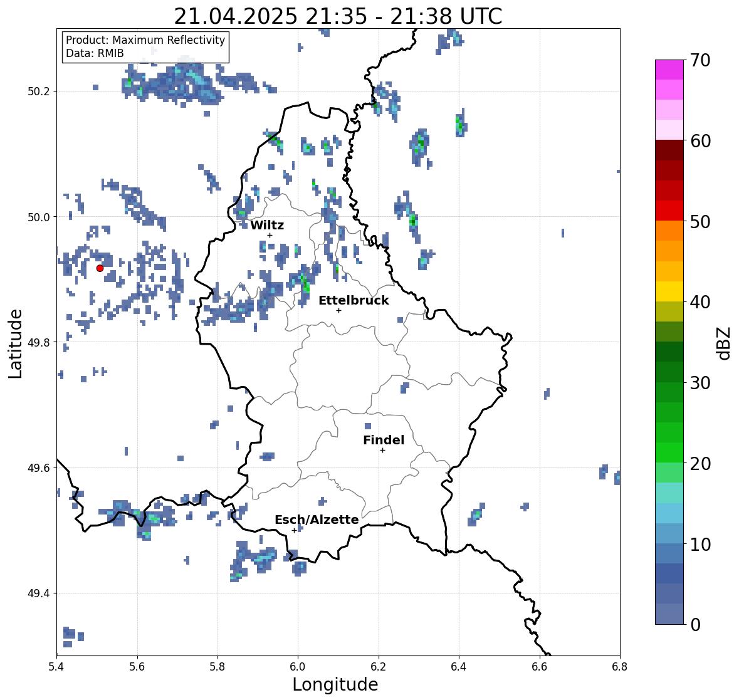This screenshot has width=739, height=700.
Task: Click the 5.6 longitude tick label
Action: [137, 667]
